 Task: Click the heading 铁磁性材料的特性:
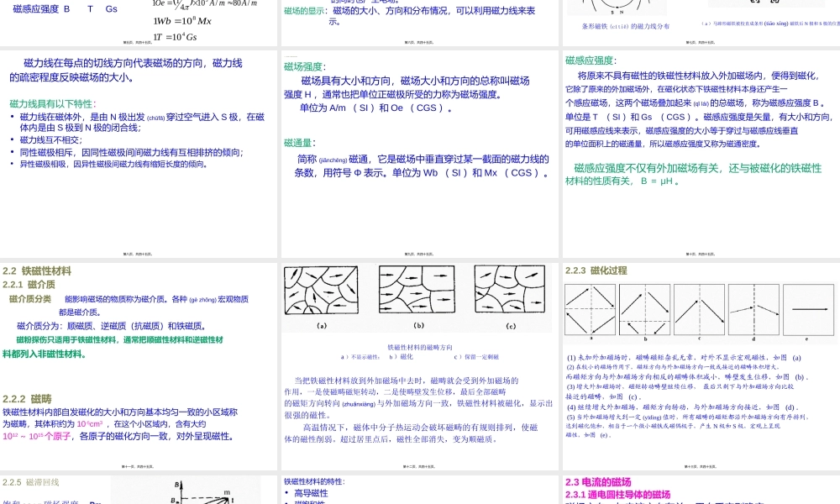coord(314,481)
